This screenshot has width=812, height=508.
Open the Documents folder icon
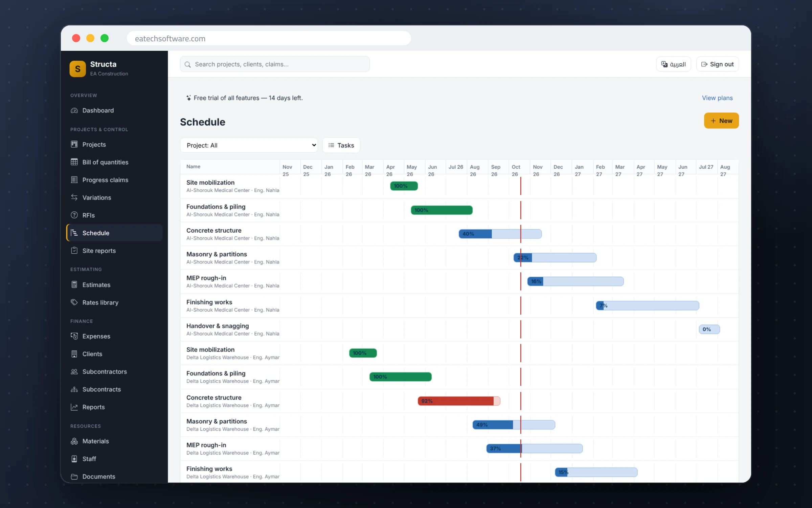[x=74, y=477]
